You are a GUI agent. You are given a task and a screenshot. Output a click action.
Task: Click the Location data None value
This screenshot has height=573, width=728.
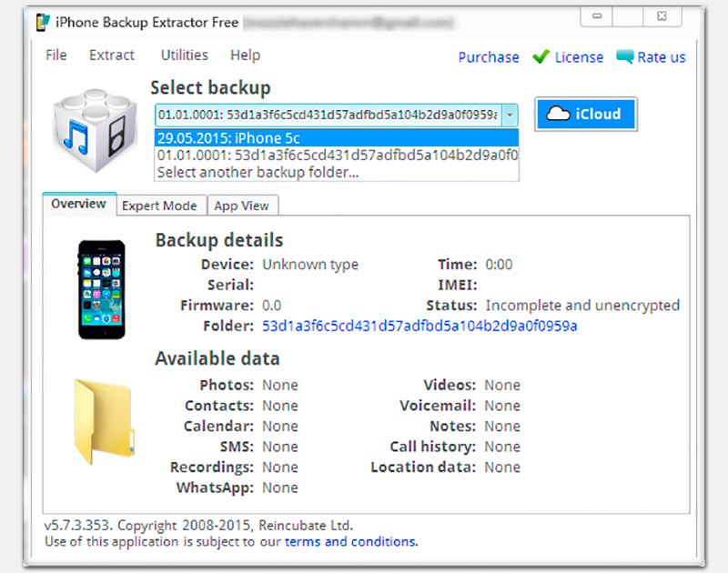(x=502, y=467)
